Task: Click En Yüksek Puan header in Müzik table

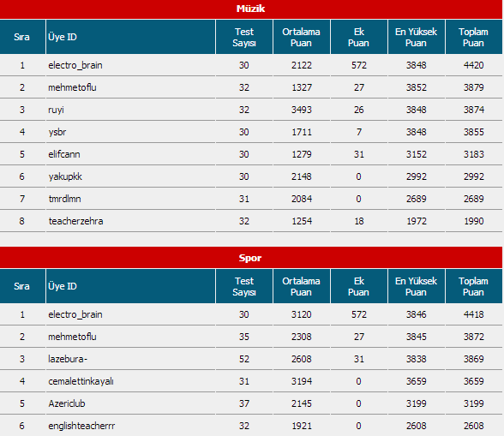Action: point(417,37)
